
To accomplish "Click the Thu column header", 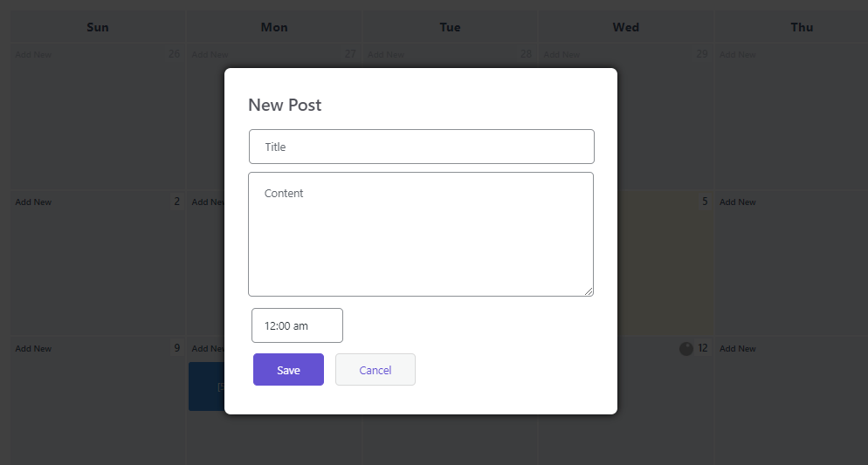I will tap(801, 27).
